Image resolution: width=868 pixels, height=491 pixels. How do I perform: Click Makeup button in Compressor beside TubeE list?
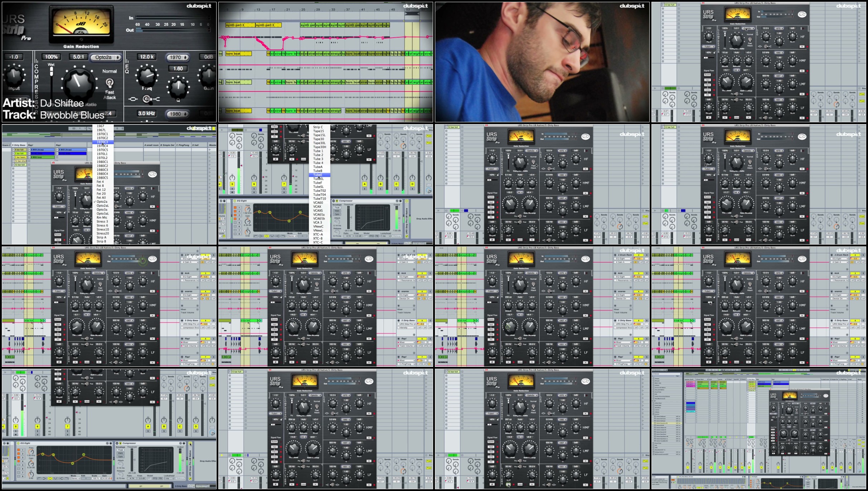[397, 236]
